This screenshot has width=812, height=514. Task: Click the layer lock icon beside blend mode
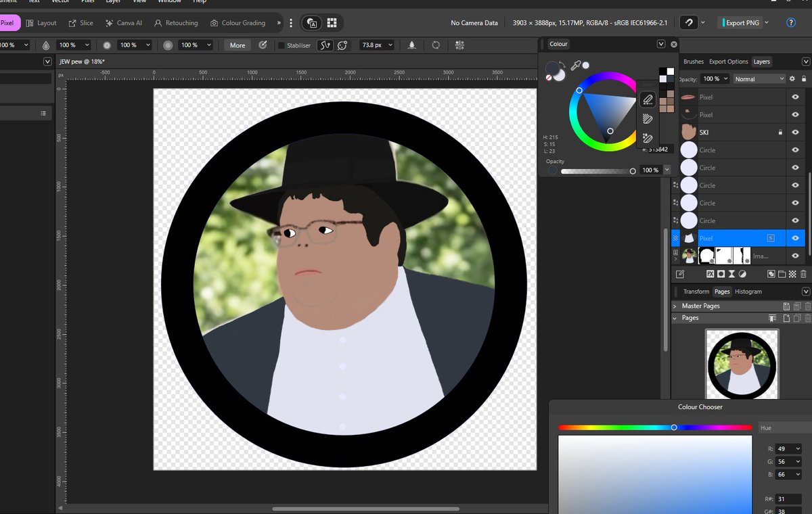pos(804,79)
